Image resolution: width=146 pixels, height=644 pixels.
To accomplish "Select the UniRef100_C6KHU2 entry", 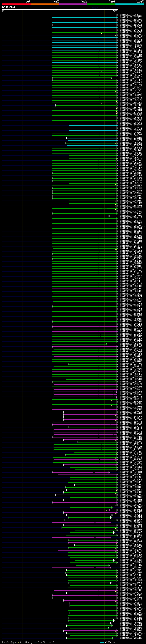I will click(x=131, y=165).
